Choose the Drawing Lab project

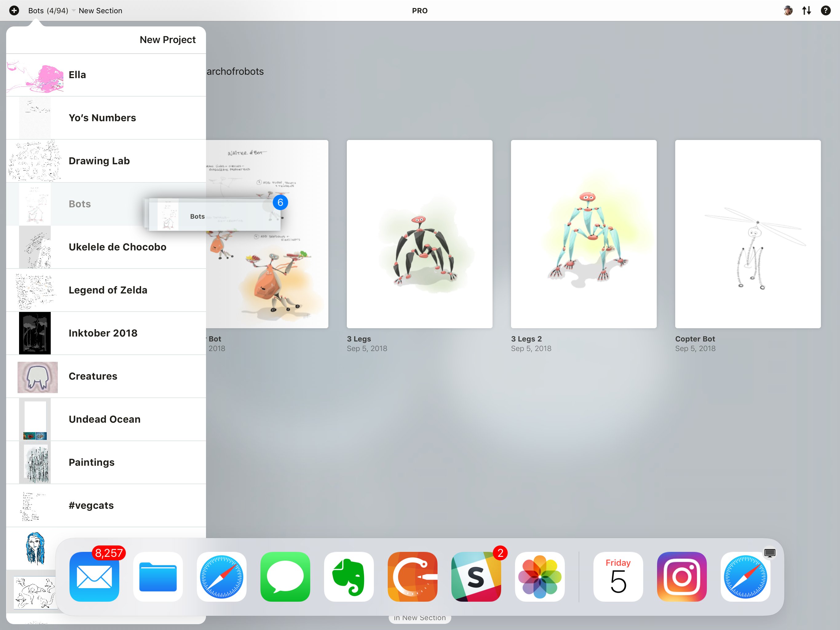(106, 161)
